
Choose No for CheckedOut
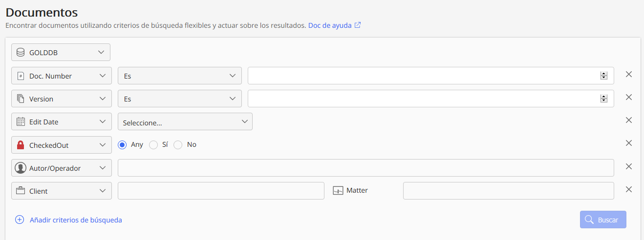point(178,145)
